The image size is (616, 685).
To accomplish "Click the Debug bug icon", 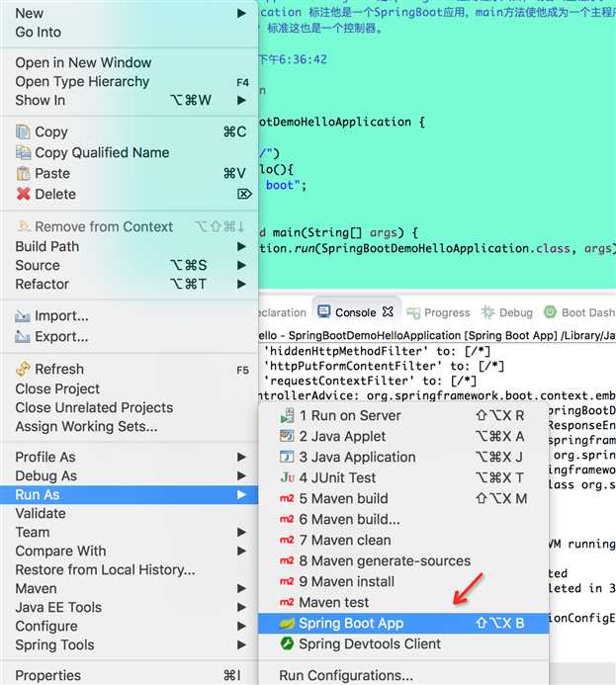I will (487, 312).
